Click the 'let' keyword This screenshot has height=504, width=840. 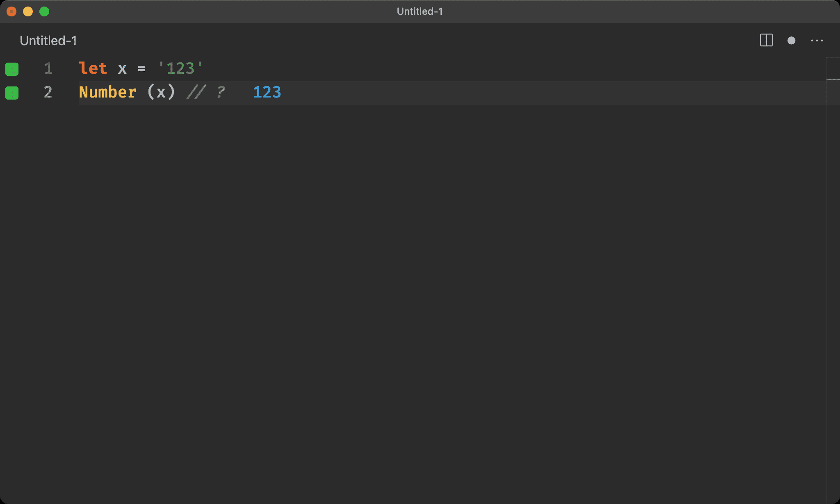click(x=93, y=68)
